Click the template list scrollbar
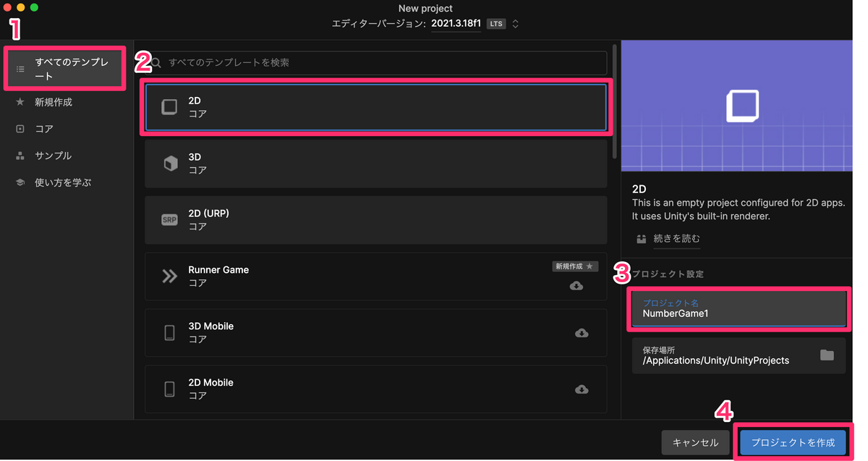The height and width of the screenshot is (461, 868). click(616, 101)
